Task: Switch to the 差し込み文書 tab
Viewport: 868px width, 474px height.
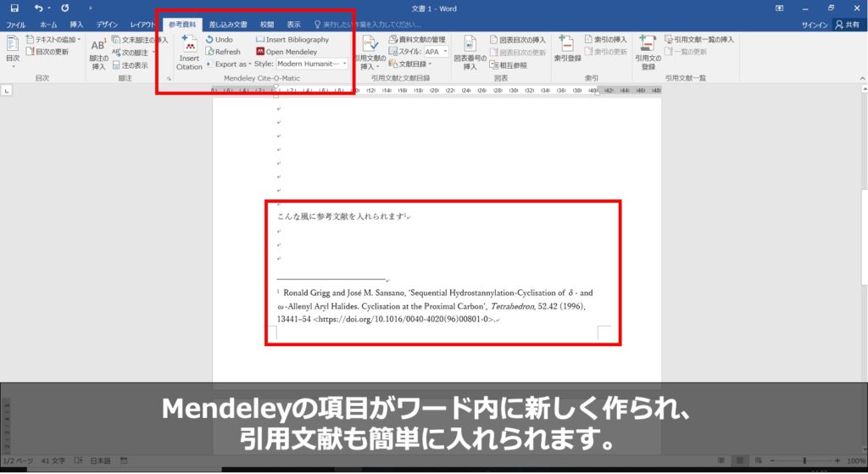Action: click(228, 25)
